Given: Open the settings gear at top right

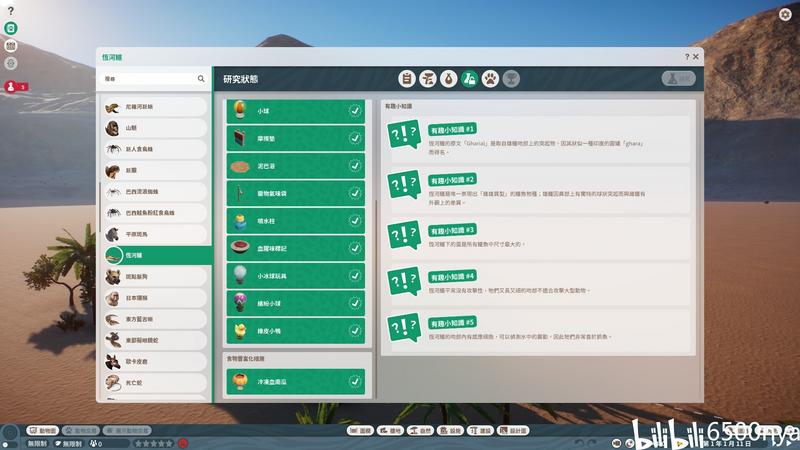Looking at the screenshot, I should point(785,14).
